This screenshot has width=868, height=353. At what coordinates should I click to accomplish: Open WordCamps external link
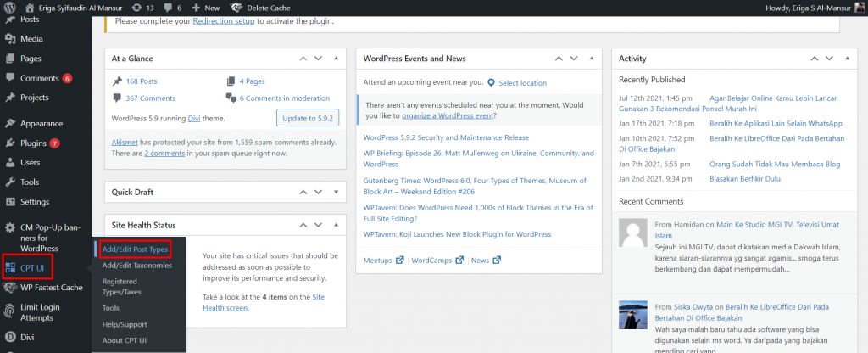point(437,260)
